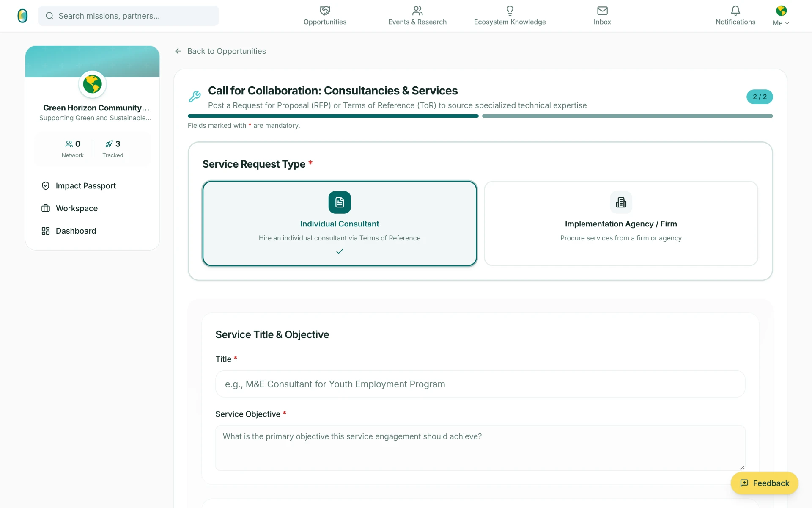Click the 2 / 2 step badge
The height and width of the screenshot is (508, 812).
[x=760, y=97]
